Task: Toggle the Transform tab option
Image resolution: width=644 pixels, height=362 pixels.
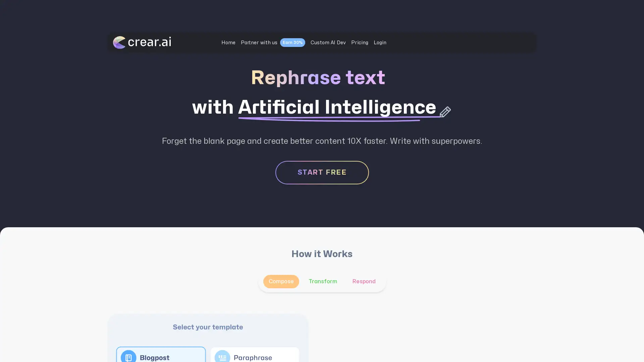Action: [x=323, y=281]
